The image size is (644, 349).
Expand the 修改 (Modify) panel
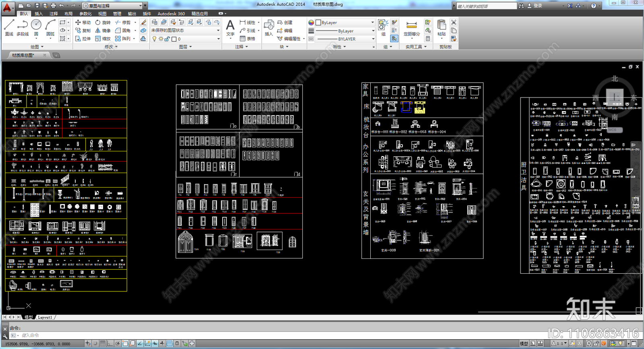coord(111,47)
